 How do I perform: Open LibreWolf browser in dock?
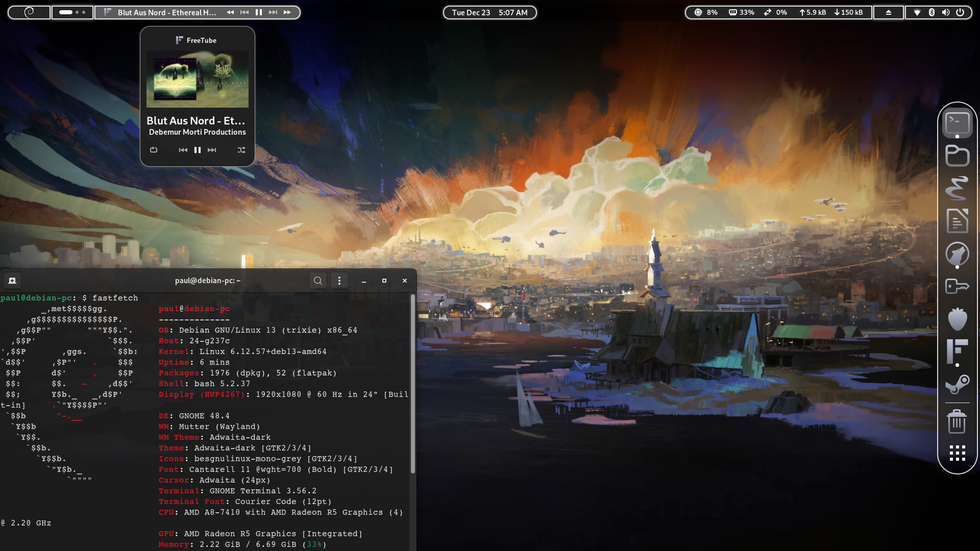tap(957, 254)
